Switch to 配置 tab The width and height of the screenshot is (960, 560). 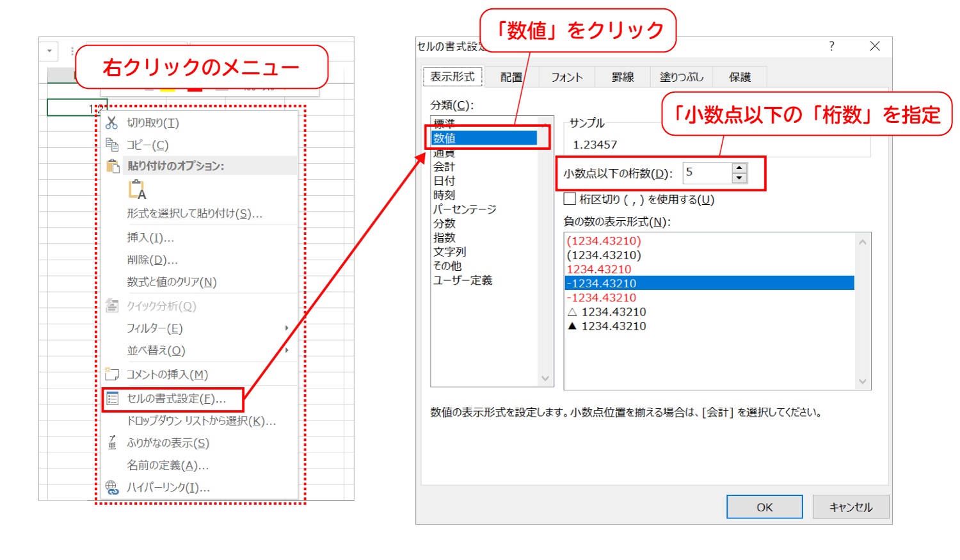tap(511, 77)
